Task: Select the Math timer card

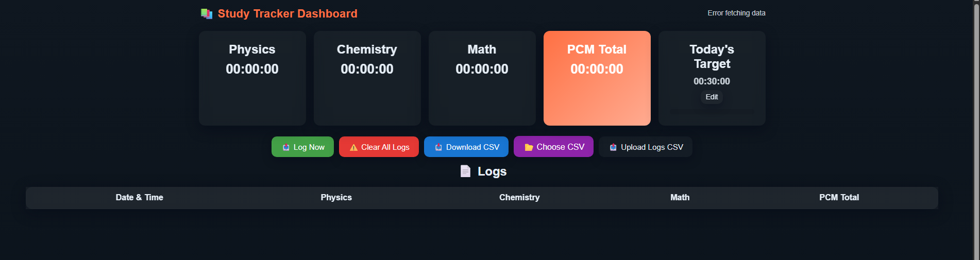Action: [482, 78]
